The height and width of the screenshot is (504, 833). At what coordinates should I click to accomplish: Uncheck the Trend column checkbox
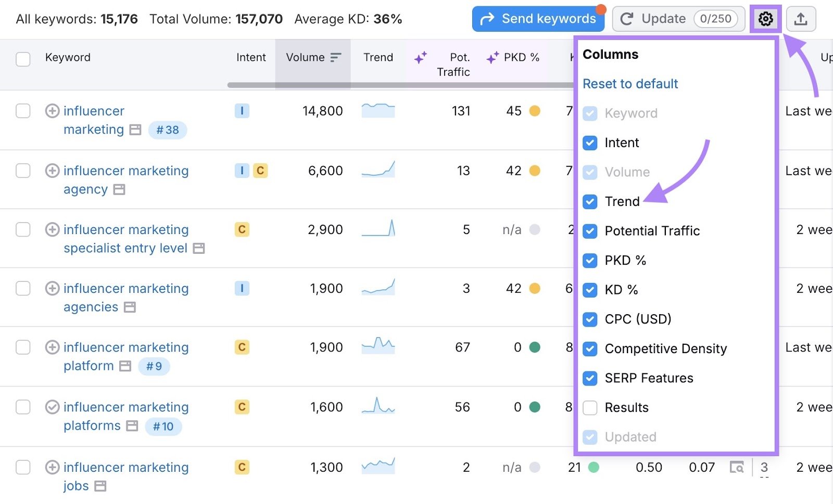point(590,202)
